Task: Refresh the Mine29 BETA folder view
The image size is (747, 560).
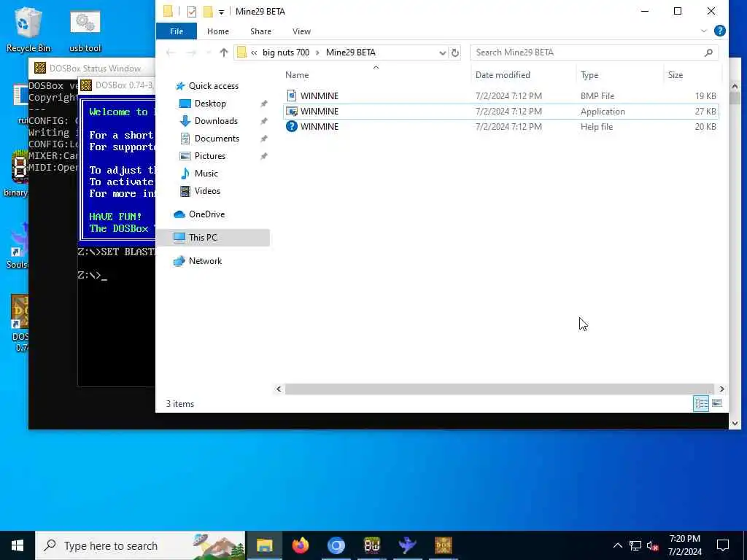Action: [455, 52]
